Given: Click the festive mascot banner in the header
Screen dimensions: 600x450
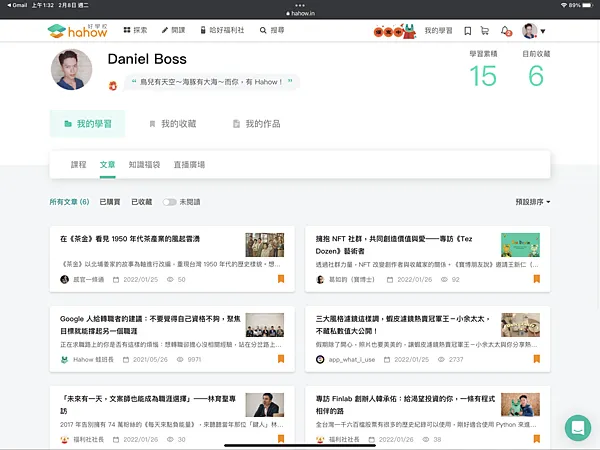Looking at the screenshot, I should click(395, 31).
